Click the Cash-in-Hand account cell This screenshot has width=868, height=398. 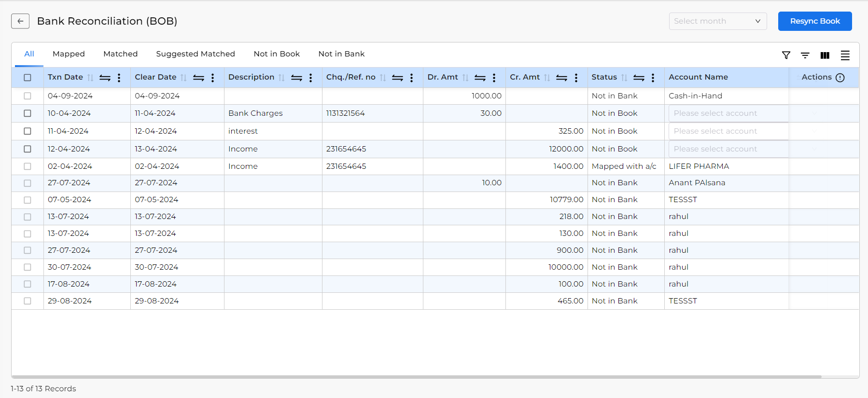(x=727, y=96)
